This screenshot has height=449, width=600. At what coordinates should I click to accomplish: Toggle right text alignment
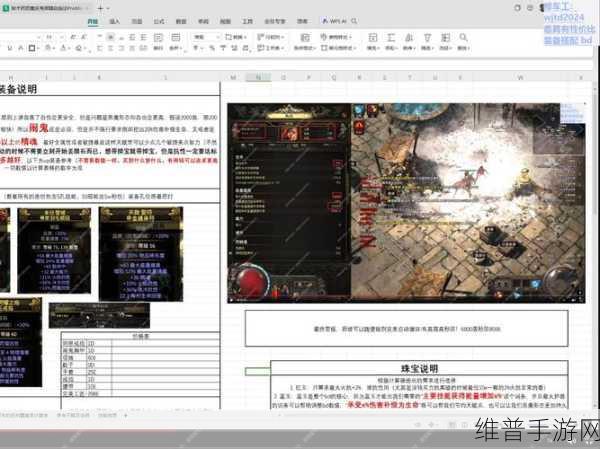121,48
